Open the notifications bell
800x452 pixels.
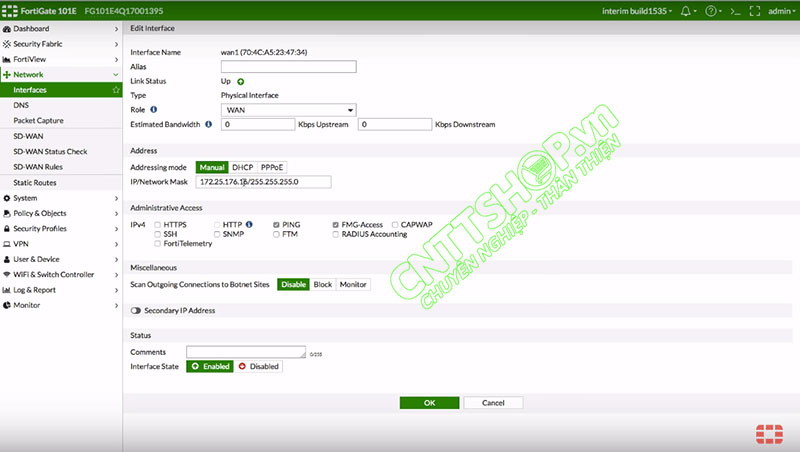[686, 11]
